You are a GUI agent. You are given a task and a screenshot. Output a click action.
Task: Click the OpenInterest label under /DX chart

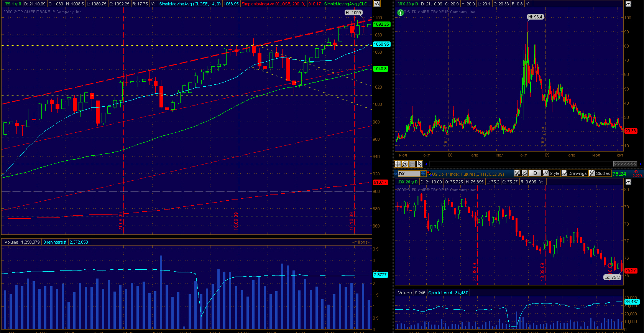tap(440, 293)
